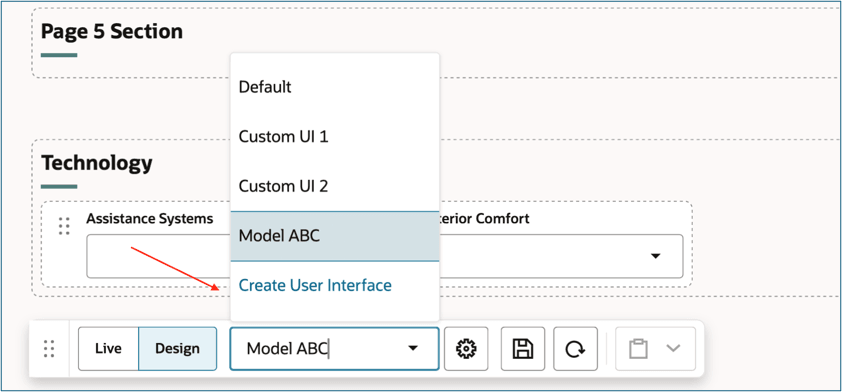Open the Assistance Systems dropdown field

tap(158, 256)
